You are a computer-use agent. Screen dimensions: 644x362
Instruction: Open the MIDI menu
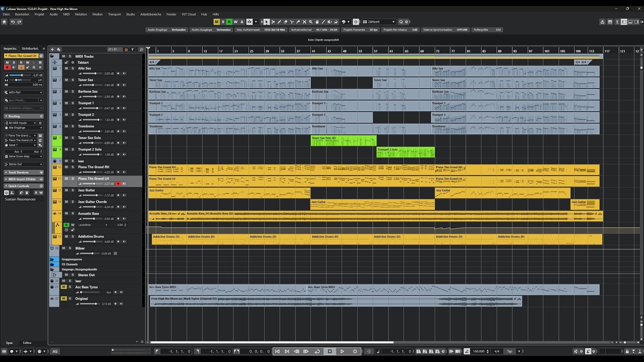coord(66,14)
